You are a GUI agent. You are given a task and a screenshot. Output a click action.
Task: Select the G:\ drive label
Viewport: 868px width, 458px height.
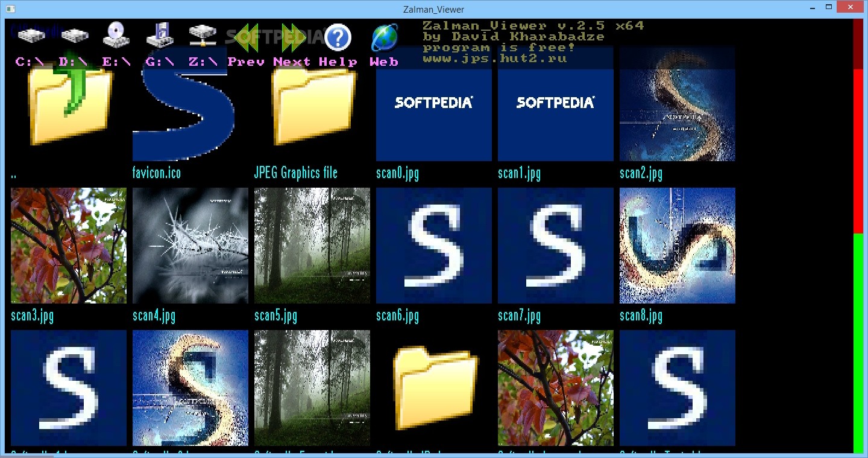pyautogui.click(x=160, y=62)
